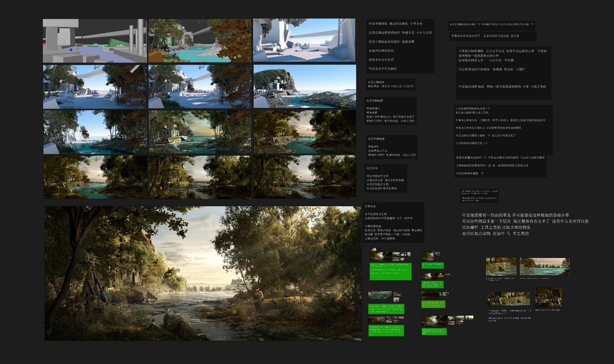Select last thumbnail in fourth grid row
The width and height of the screenshot is (614, 364).
click(x=305, y=177)
